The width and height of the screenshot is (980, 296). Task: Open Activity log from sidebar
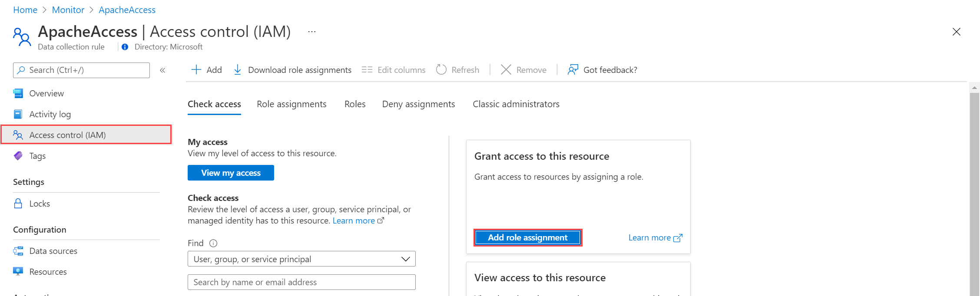pos(50,114)
